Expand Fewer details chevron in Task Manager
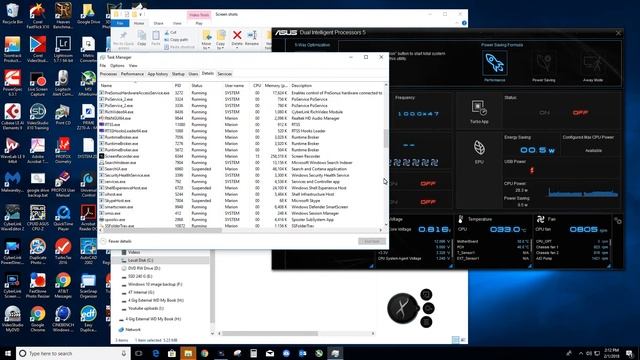The width and height of the screenshot is (640, 360). pyautogui.click(x=103, y=241)
